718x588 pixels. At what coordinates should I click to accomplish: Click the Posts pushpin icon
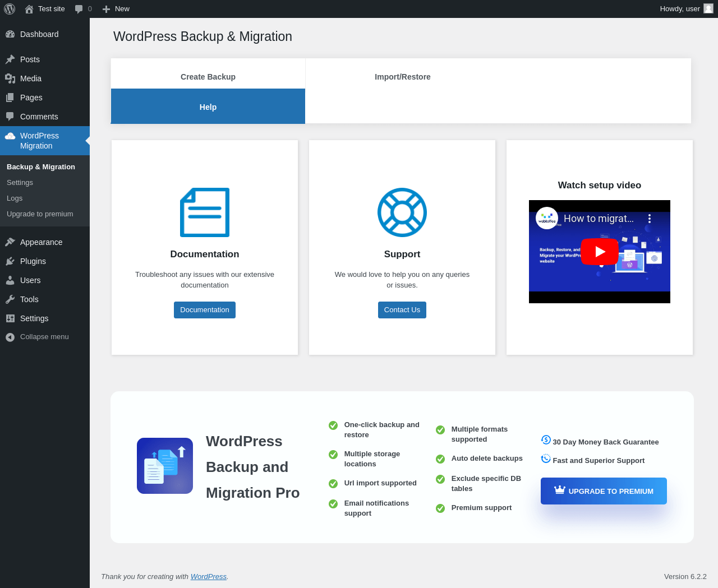click(x=10, y=59)
